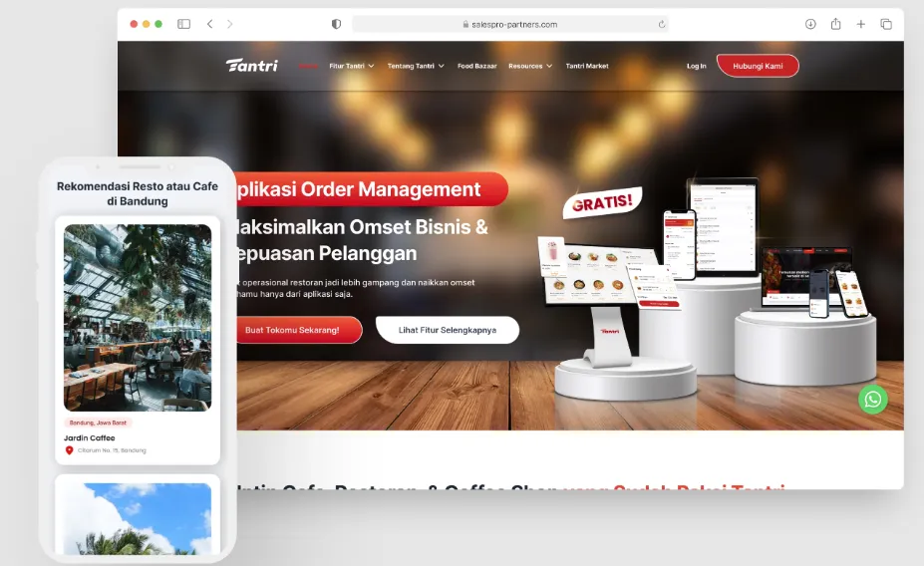
Task: Click the Aplikasi Order Management red banner
Action: tap(372, 189)
